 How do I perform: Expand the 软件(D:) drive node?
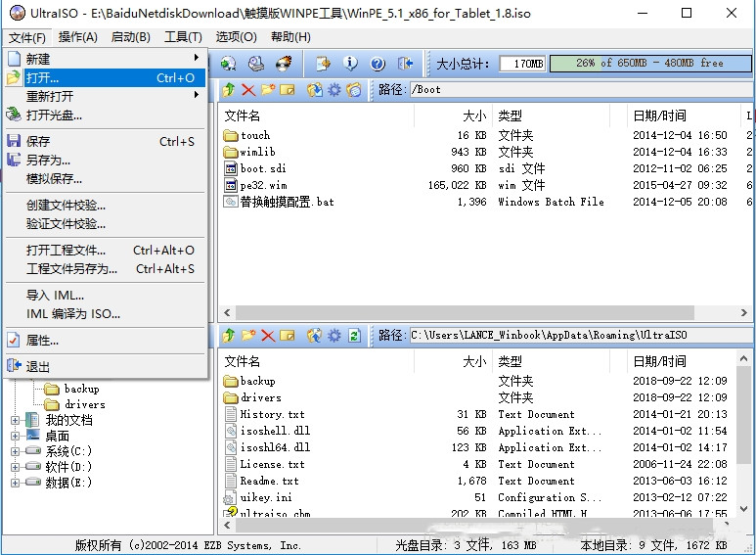pos(15,467)
